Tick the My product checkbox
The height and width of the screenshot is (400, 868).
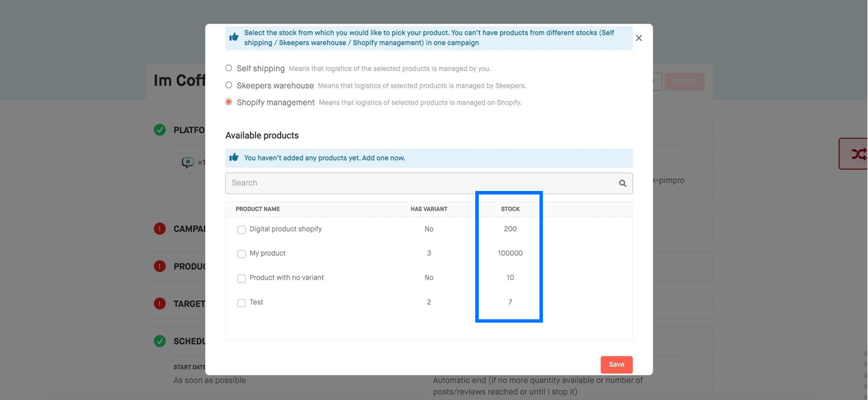coord(241,254)
